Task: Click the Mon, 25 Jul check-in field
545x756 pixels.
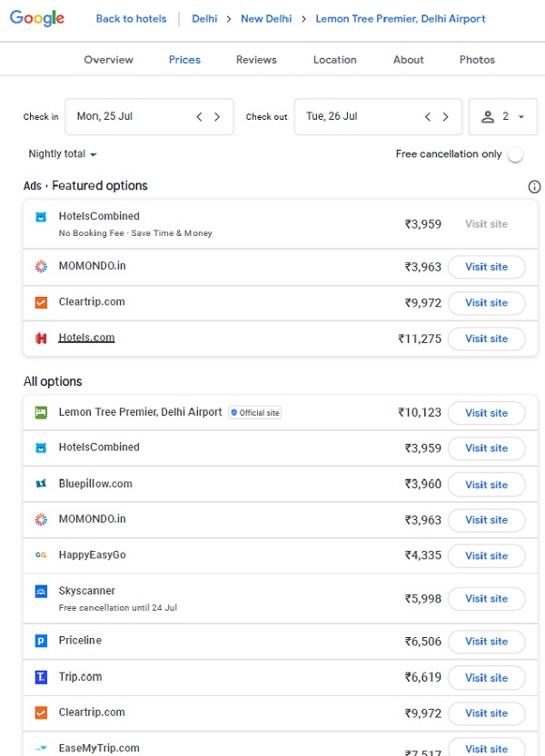Action: point(149,117)
